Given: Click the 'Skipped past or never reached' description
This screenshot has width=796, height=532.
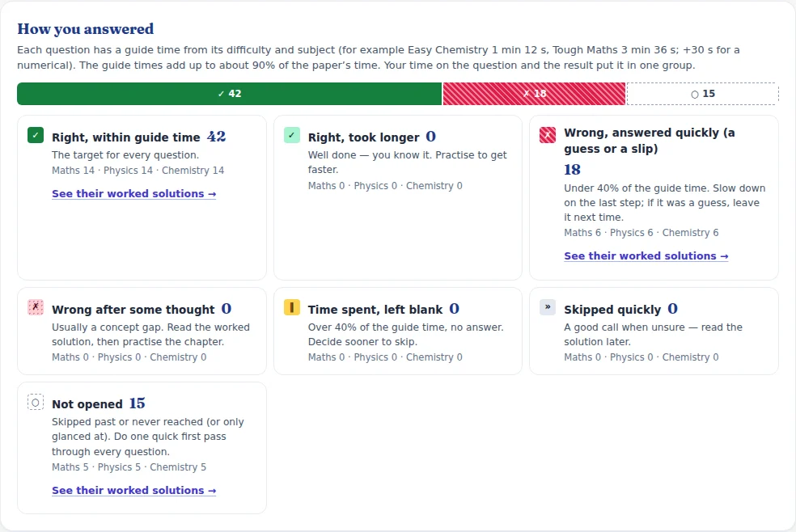Looking at the screenshot, I should [148, 437].
